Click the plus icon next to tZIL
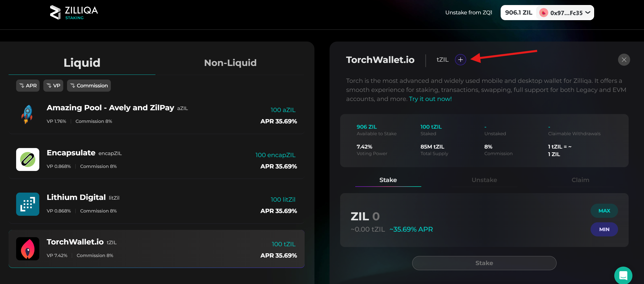The image size is (644, 284). pos(461,60)
